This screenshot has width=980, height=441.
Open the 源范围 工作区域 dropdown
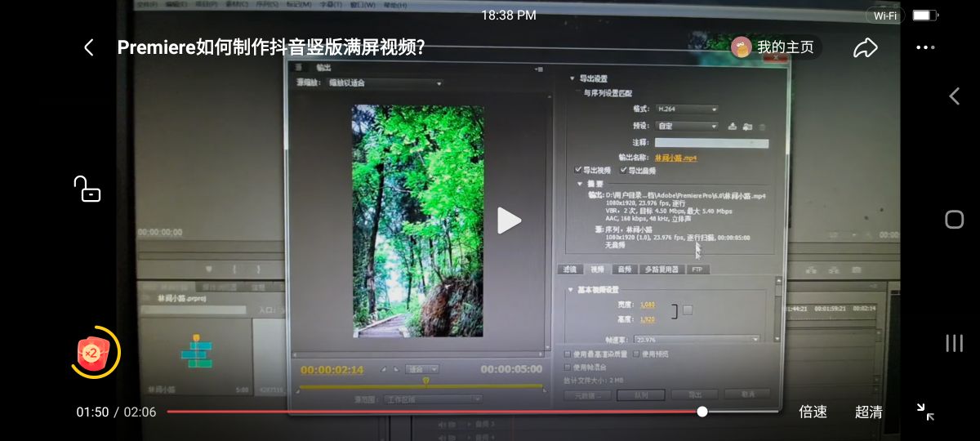[433, 399]
